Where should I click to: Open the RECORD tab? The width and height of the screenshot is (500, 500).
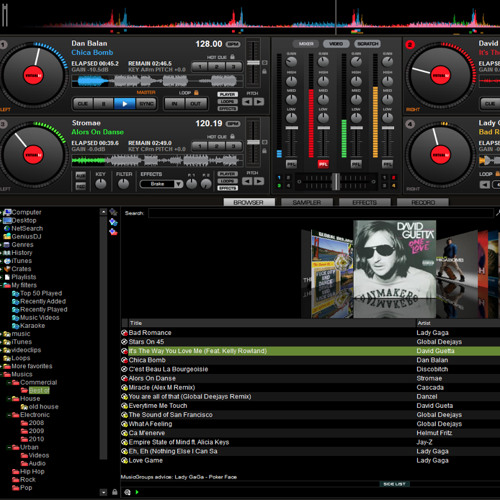pos(423,202)
